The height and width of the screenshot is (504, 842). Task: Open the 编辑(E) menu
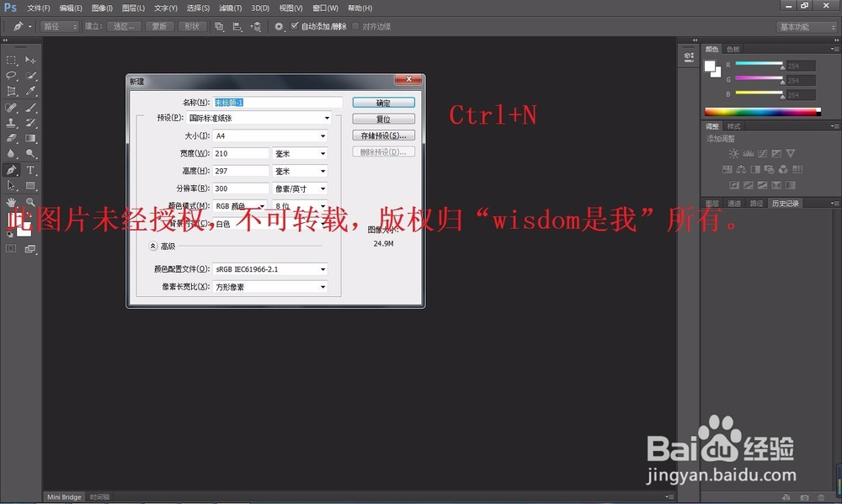tap(71, 8)
